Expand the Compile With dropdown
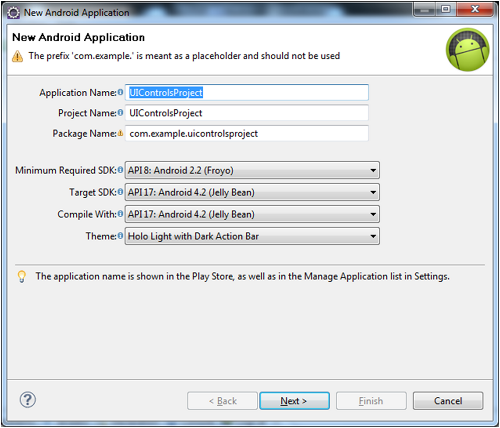Viewport: 500px width, 428px height. (252, 214)
